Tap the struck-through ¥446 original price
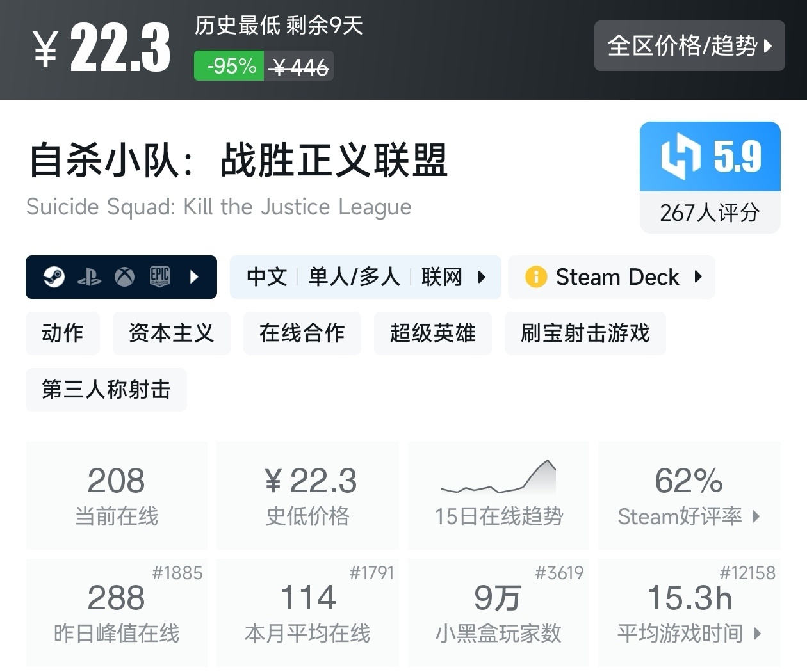 (x=300, y=67)
